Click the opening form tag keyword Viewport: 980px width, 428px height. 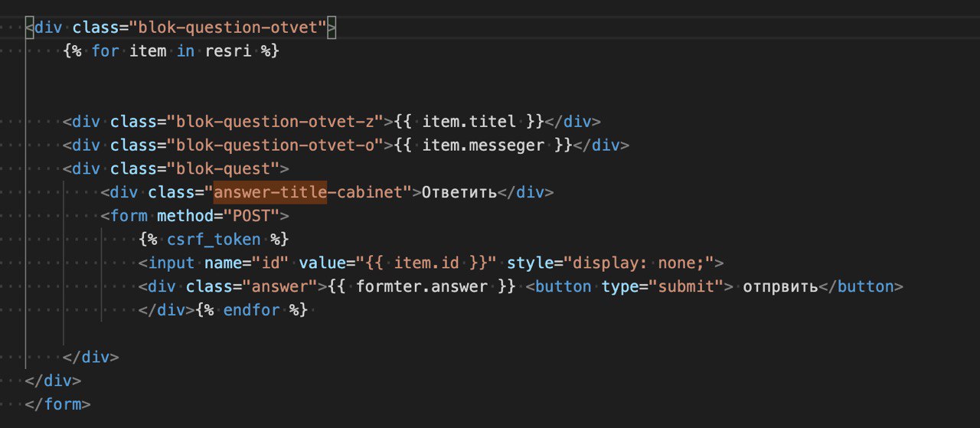tap(129, 216)
